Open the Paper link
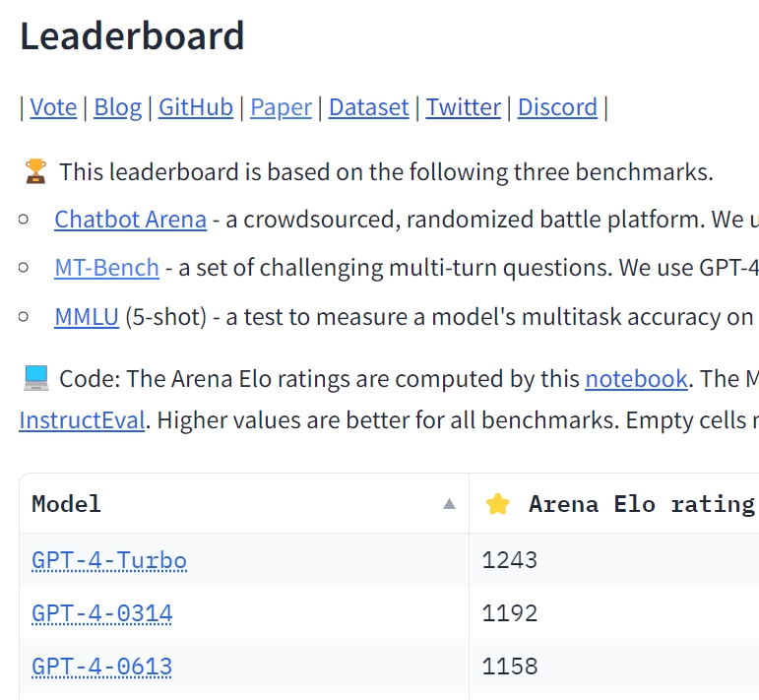Viewport: 759px width, 700px height. 281,107
